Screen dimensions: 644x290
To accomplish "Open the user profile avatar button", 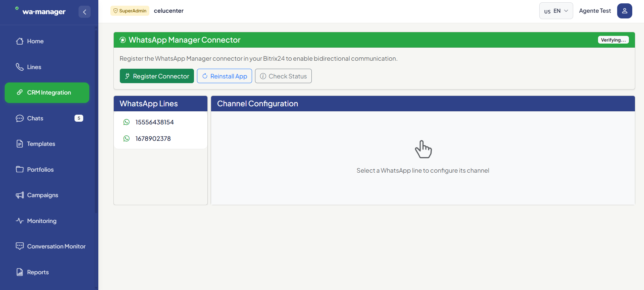I will (625, 11).
